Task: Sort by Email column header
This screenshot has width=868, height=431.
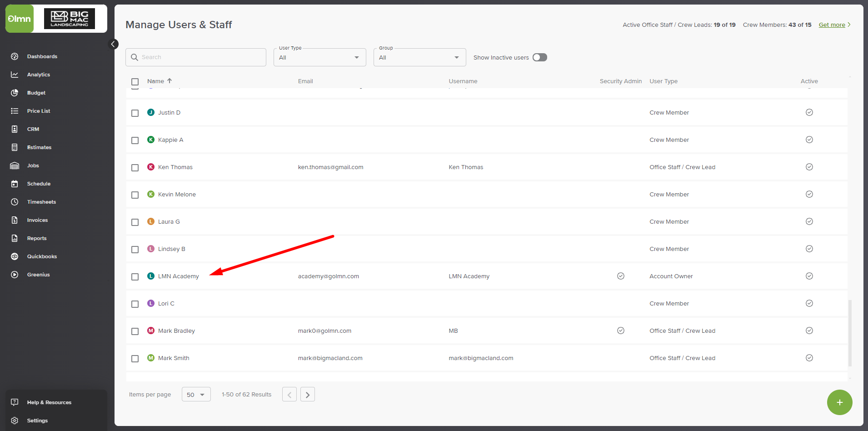Action: [x=305, y=81]
